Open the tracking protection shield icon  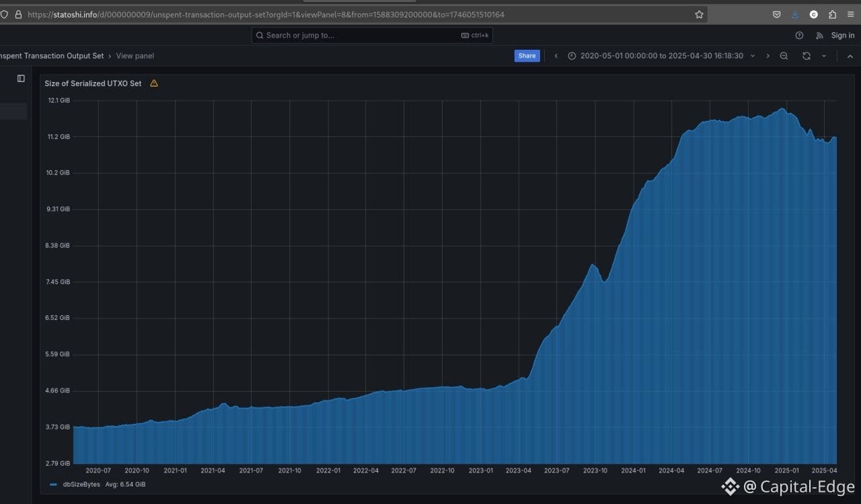(x=4, y=14)
